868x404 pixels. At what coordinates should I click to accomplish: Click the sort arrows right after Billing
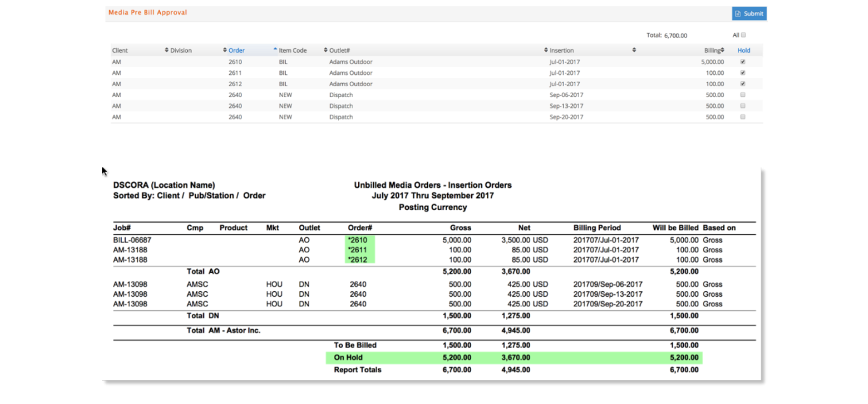723,50
